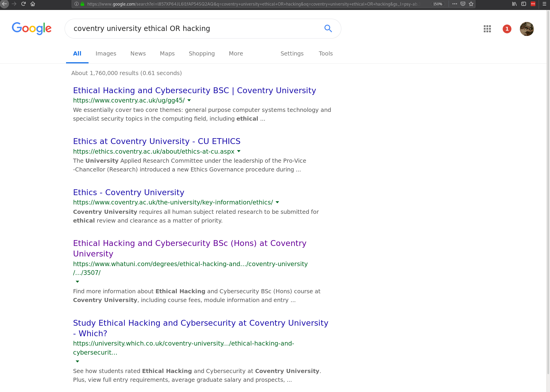The width and height of the screenshot is (550, 392).
Task: Click the green padlock security icon
Action: (82, 4)
